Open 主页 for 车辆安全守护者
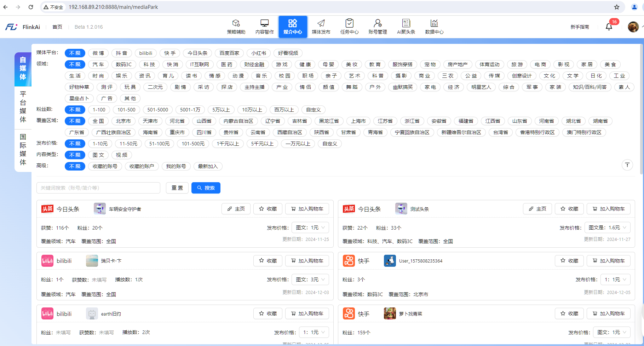Image resolution: width=644 pixels, height=346 pixels. tap(236, 209)
